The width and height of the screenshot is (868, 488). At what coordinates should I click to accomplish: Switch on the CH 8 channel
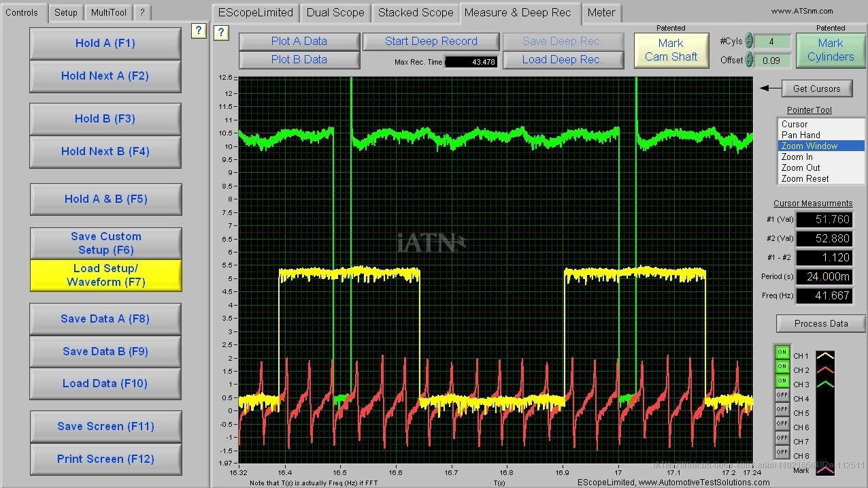point(782,453)
